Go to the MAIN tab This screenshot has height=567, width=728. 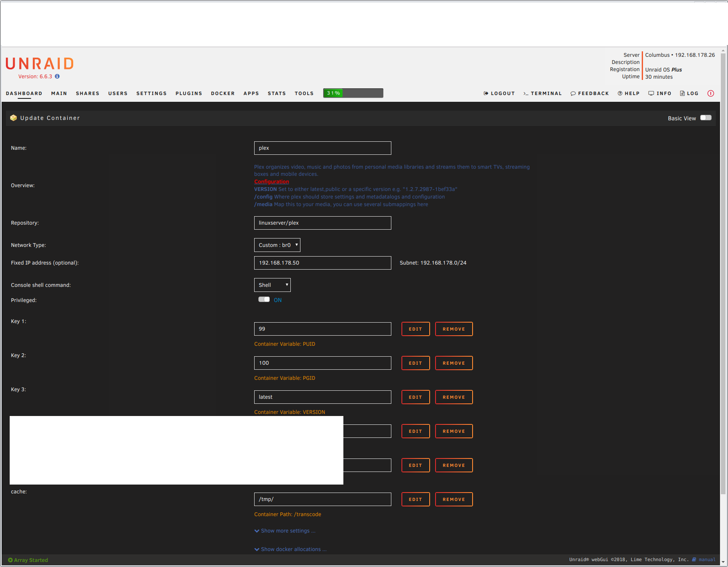[59, 93]
